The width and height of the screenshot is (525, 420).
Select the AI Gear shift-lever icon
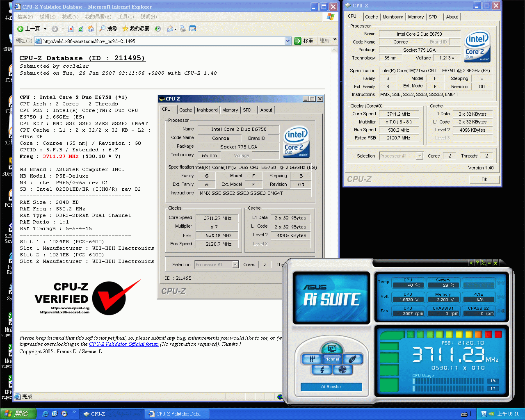(312, 359)
